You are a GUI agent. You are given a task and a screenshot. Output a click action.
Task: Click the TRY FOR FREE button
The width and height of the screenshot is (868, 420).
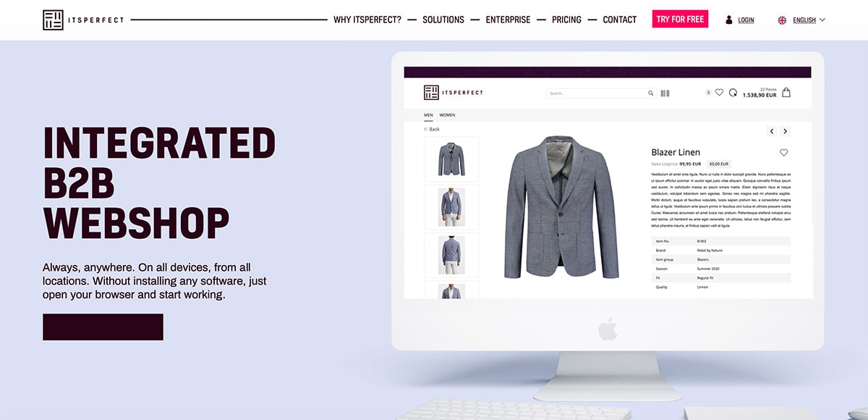click(x=680, y=20)
